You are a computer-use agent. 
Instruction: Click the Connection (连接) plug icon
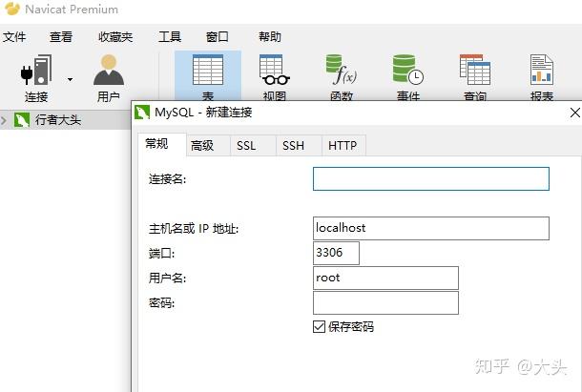(x=36, y=70)
